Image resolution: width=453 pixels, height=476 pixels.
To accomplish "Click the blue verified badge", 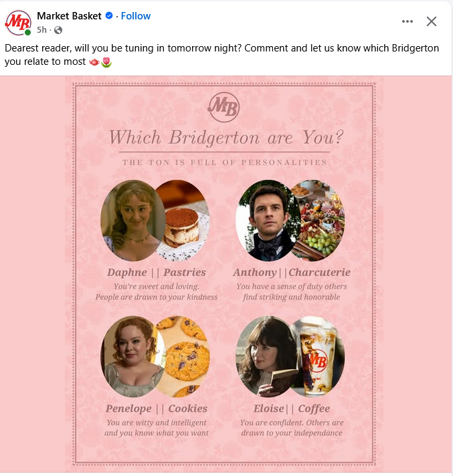I will [109, 16].
